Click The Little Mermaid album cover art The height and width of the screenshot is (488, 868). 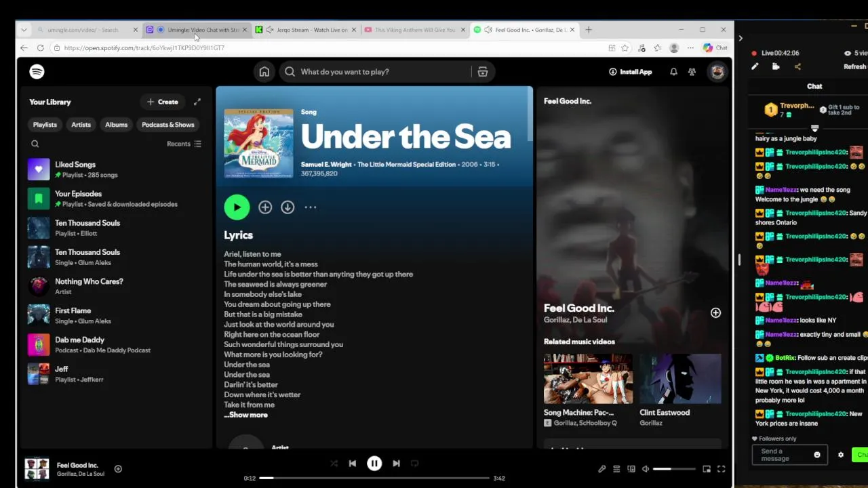(258, 143)
